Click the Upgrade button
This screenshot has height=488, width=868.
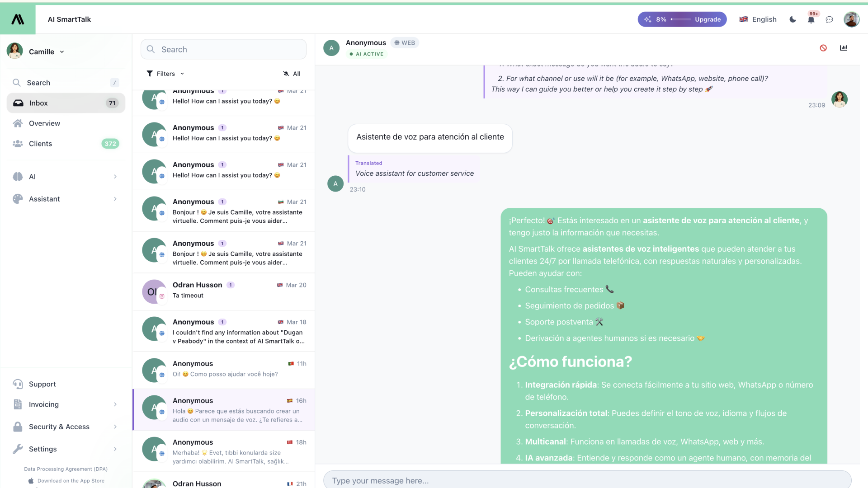[x=708, y=19]
